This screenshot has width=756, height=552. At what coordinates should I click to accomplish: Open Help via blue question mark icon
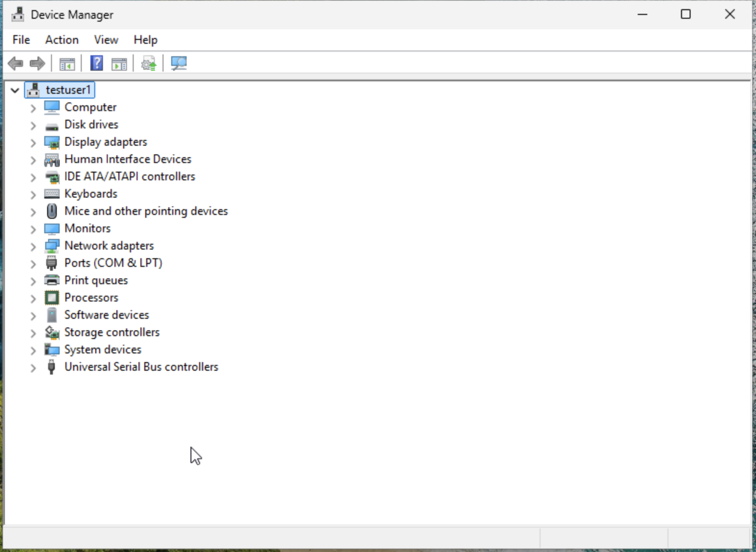tap(97, 63)
